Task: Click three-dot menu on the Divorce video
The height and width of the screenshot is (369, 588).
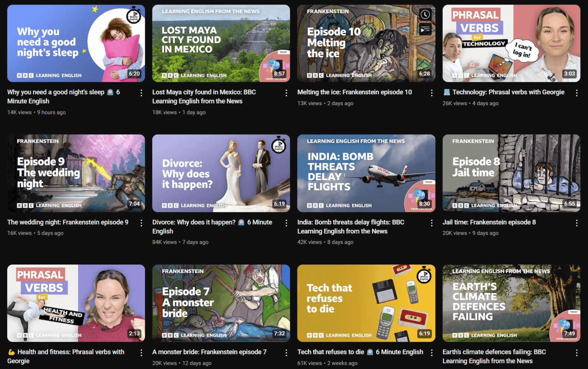Action: (286, 222)
